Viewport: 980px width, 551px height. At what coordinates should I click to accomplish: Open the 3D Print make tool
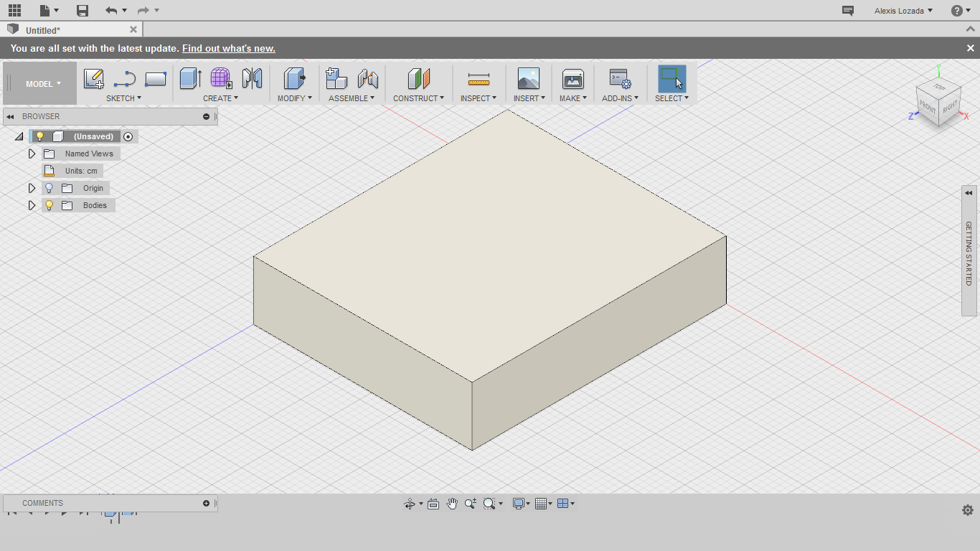573,78
